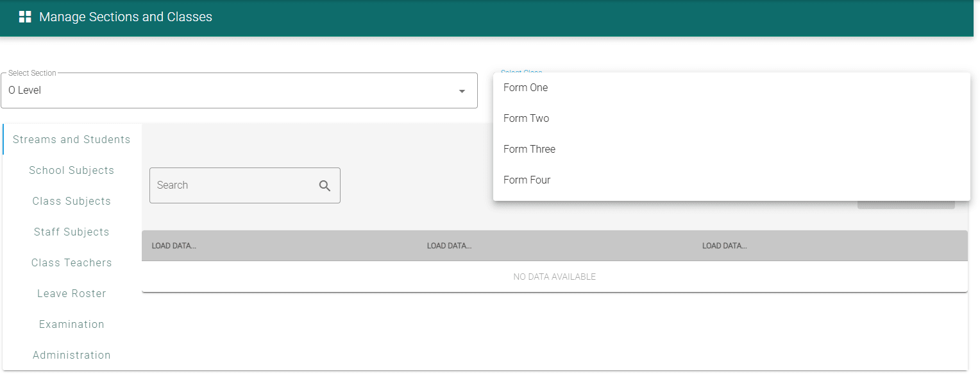This screenshot has width=980, height=385.
Task: Click the first LOAD DATA column header
Action: pyautogui.click(x=174, y=246)
